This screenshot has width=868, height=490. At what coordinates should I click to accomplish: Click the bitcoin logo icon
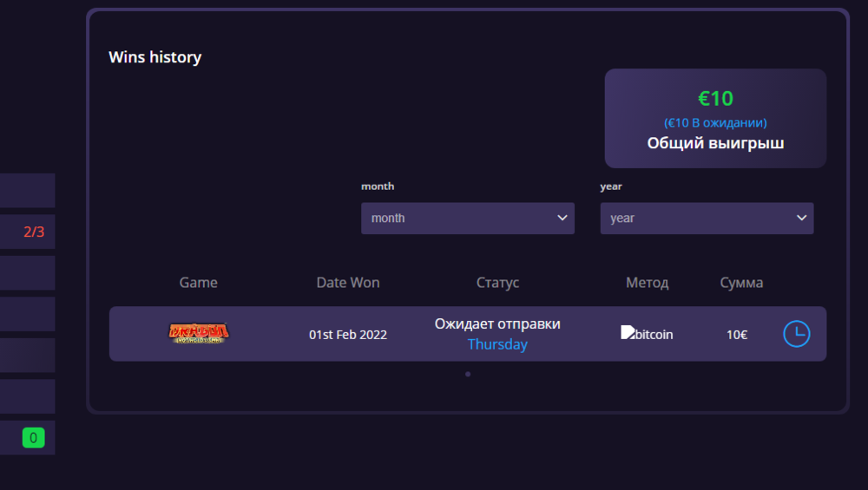click(x=628, y=333)
